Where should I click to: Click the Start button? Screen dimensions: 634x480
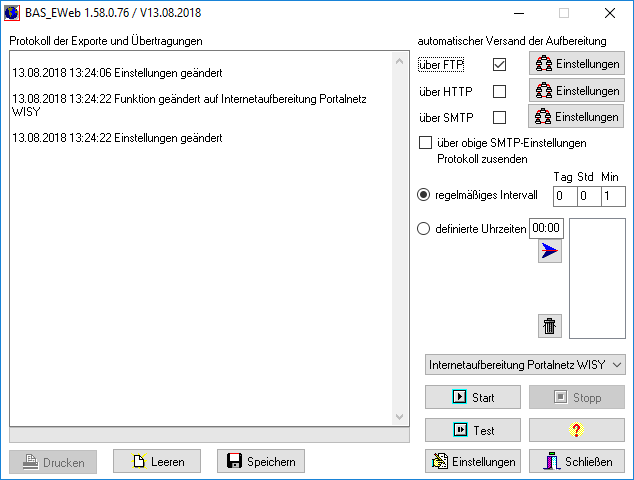(x=473, y=397)
